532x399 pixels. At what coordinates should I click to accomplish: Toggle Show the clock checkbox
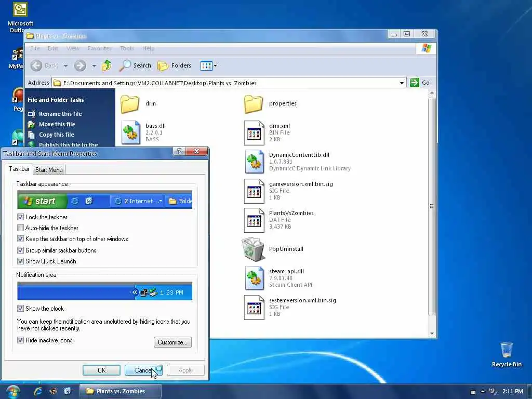[20, 308]
